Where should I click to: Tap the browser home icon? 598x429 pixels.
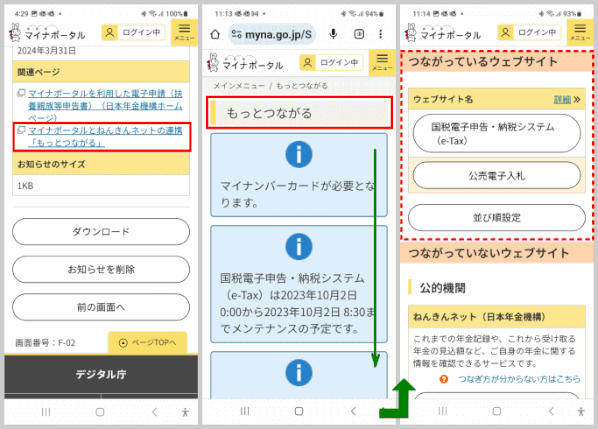coord(215,34)
